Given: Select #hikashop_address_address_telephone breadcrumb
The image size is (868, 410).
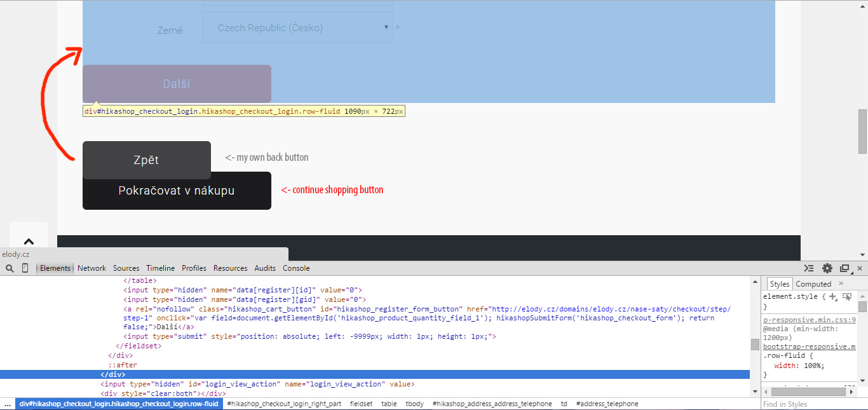Looking at the screenshot, I should point(492,404).
